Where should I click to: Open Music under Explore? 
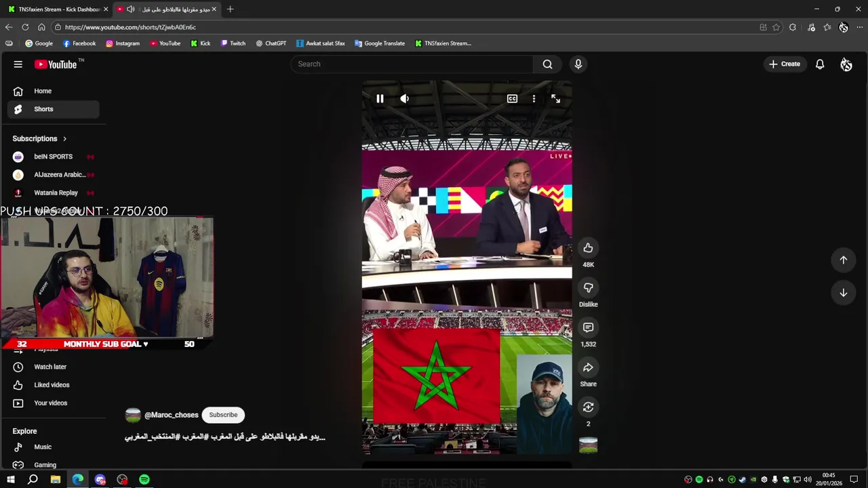pyautogui.click(x=54, y=447)
